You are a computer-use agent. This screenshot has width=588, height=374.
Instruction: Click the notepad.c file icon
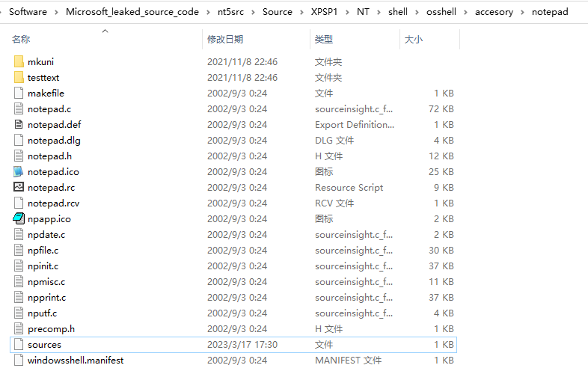19,108
